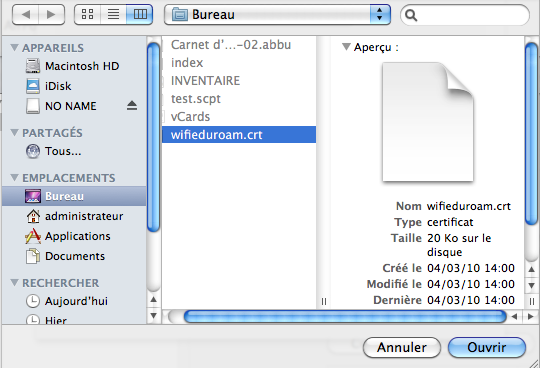Click the preview column resize handle

click(532, 301)
